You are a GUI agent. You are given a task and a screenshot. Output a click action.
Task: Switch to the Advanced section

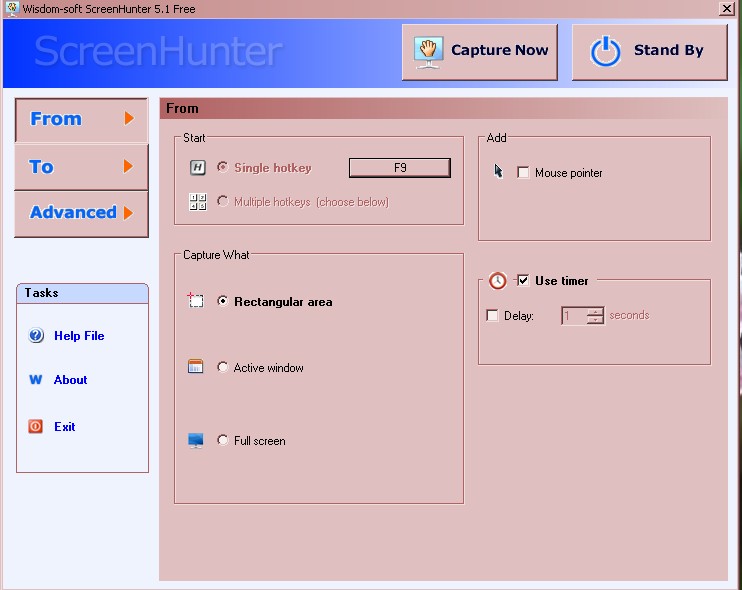[x=81, y=214]
